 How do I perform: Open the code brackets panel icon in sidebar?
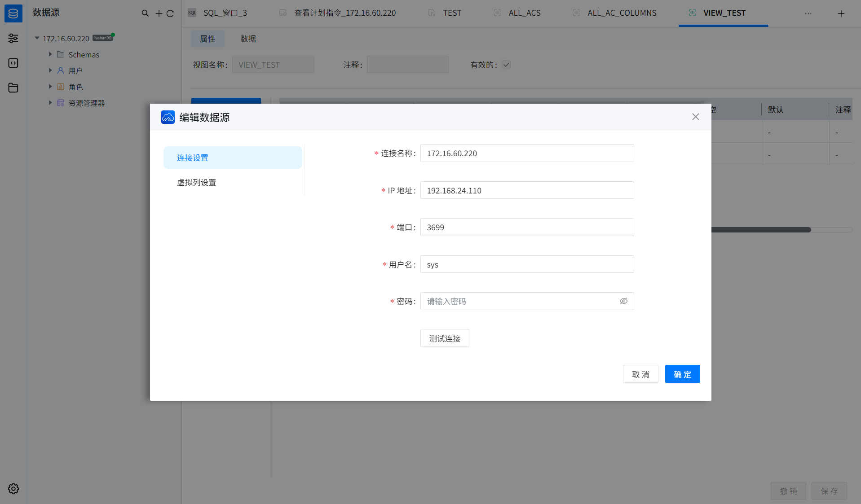pyautogui.click(x=13, y=63)
